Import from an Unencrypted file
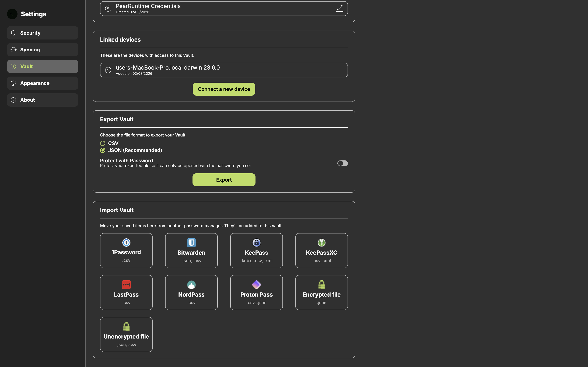 126,334
